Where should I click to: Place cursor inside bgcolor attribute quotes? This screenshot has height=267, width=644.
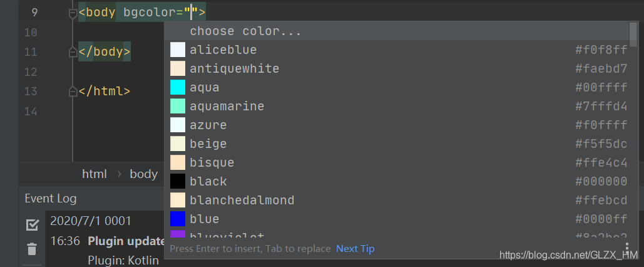[x=192, y=13]
